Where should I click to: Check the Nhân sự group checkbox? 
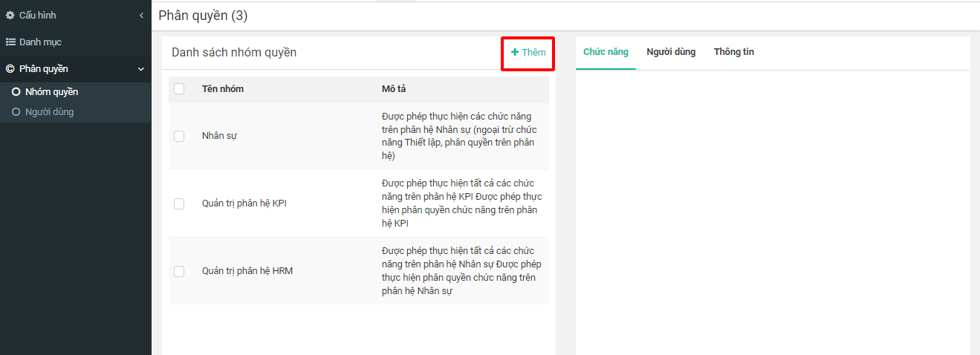point(179,136)
